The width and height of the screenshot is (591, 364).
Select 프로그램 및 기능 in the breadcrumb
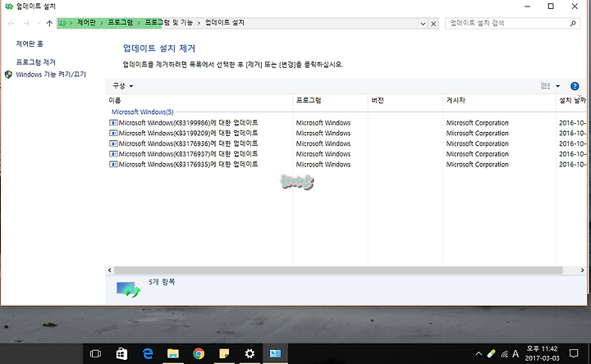tap(169, 23)
